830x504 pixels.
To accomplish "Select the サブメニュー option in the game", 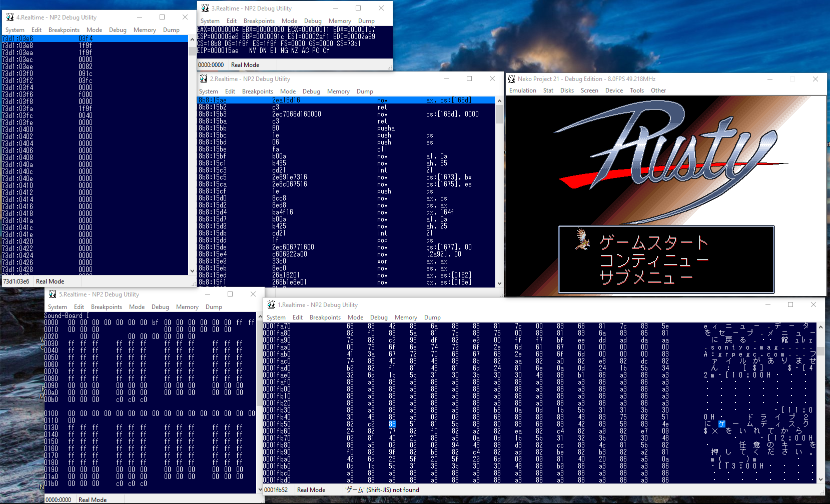I will [x=646, y=276].
